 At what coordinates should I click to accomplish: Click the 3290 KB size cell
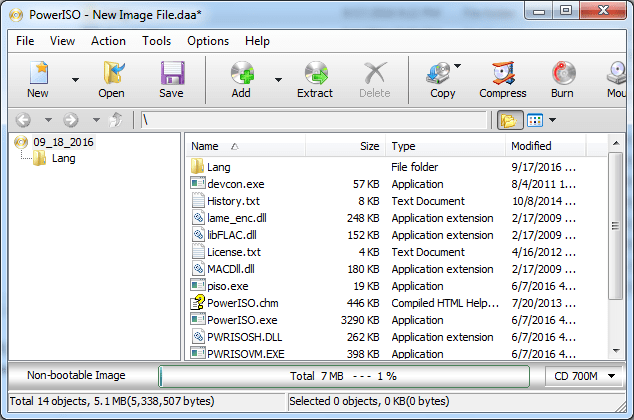[360, 320]
